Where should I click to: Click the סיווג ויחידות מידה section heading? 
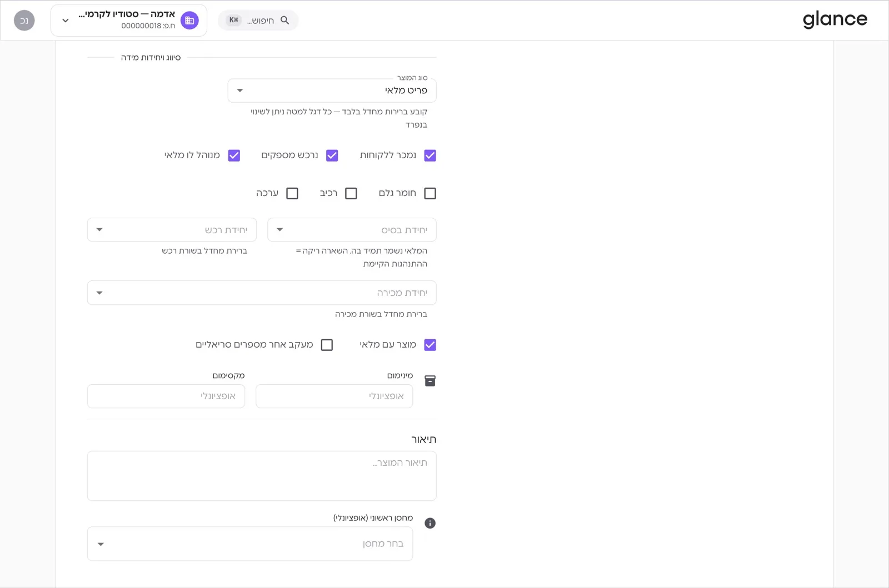pyautogui.click(x=151, y=58)
